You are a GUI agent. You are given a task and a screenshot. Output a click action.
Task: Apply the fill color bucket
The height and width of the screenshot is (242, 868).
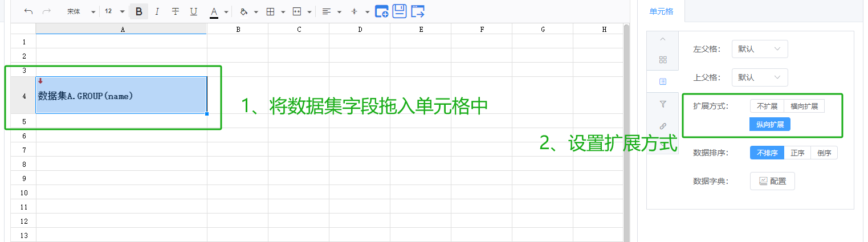(x=244, y=11)
